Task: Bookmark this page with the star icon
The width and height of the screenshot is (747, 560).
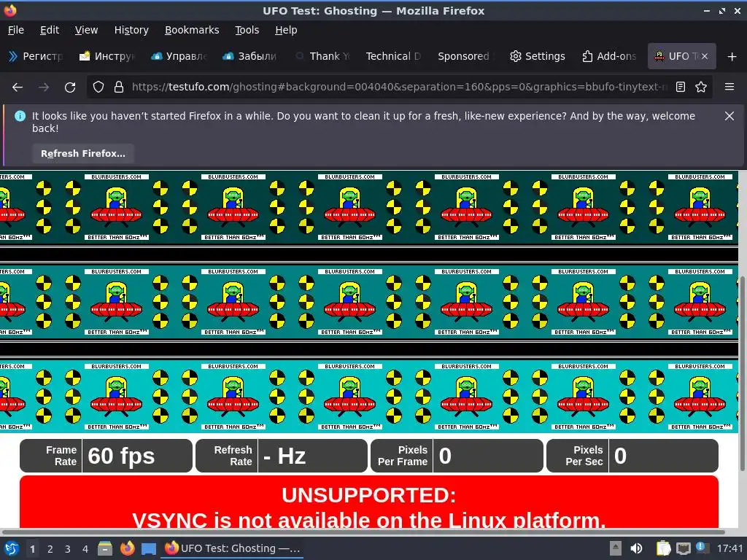Action: coord(701,87)
